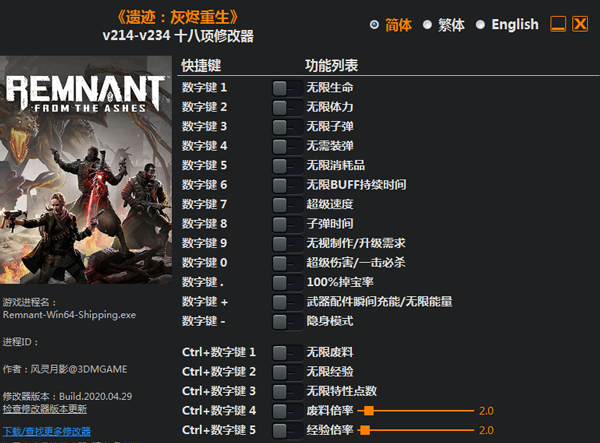Switch language to English
The height and width of the screenshot is (443, 600).
[x=480, y=24]
